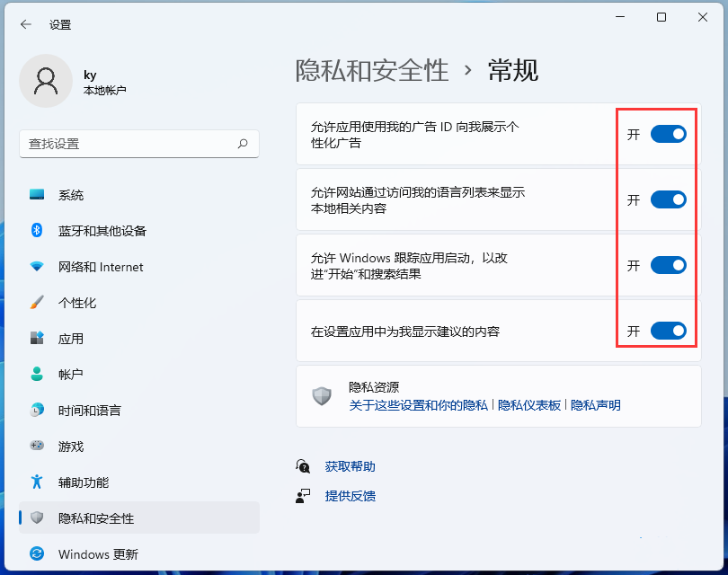This screenshot has height=575, width=728.
Task: Click the 系统 monitor icon
Action: [37, 194]
